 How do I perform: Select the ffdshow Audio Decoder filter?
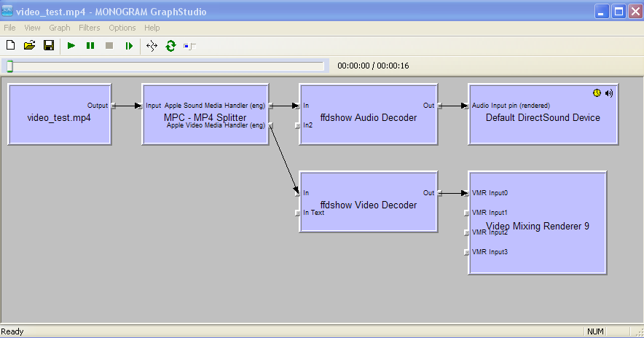coord(369,114)
